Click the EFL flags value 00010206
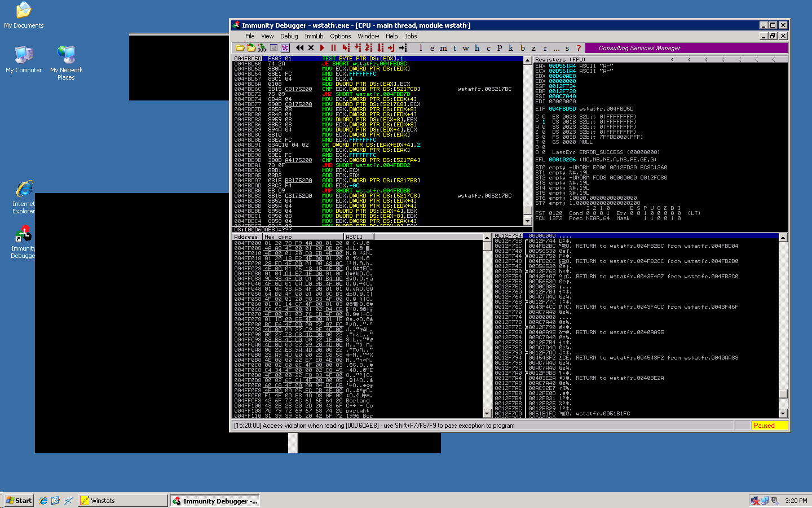Image resolution: width=812 pixels, height=508 pixels. (562, 160)
